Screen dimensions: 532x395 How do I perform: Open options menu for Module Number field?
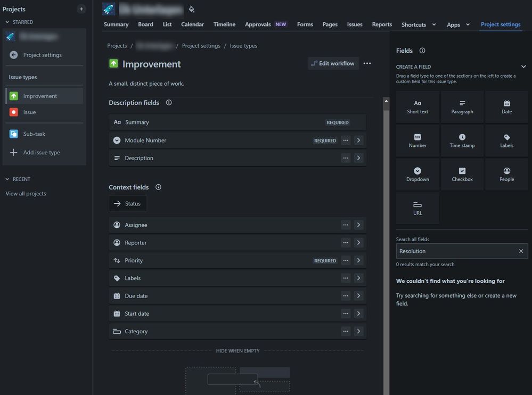click(346, 141)
